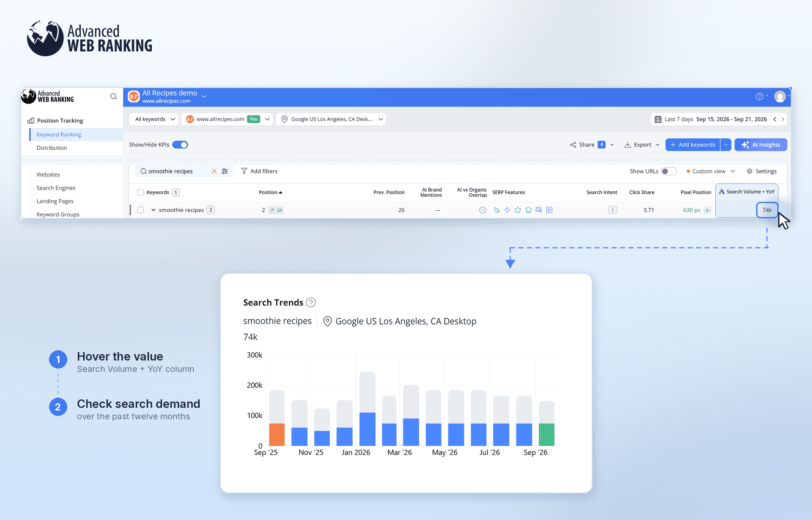Open the Google US Los Angeles search engine dropdown
The image size is (812, 520).
click(x=331, y=119)
